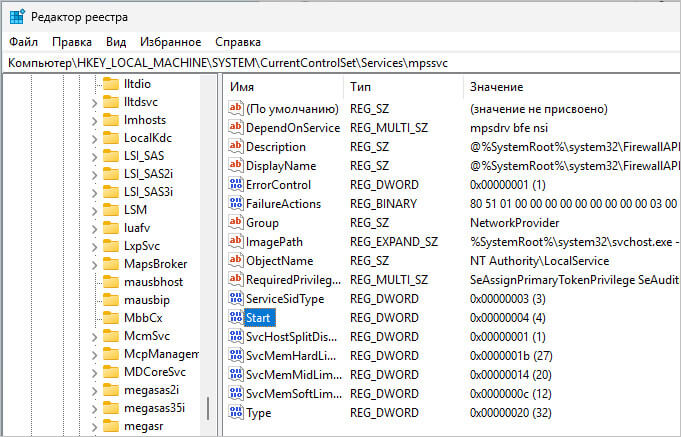
Task: Click the REG_BINARY type cell
Action: 383,204
